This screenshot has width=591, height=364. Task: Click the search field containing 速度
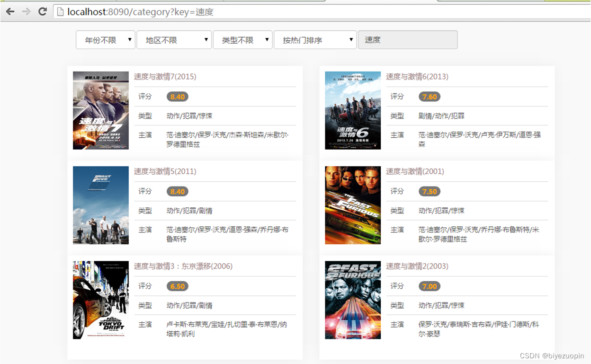408,40
